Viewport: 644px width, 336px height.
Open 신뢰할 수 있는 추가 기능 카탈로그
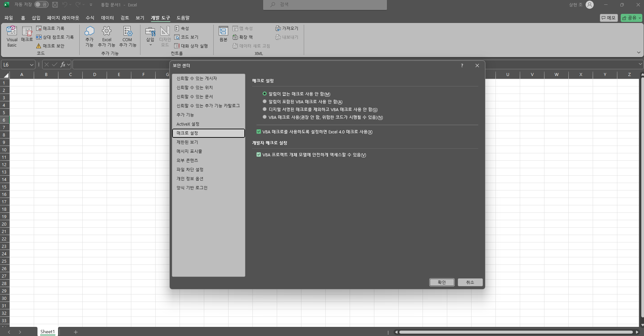pos(209,106)
